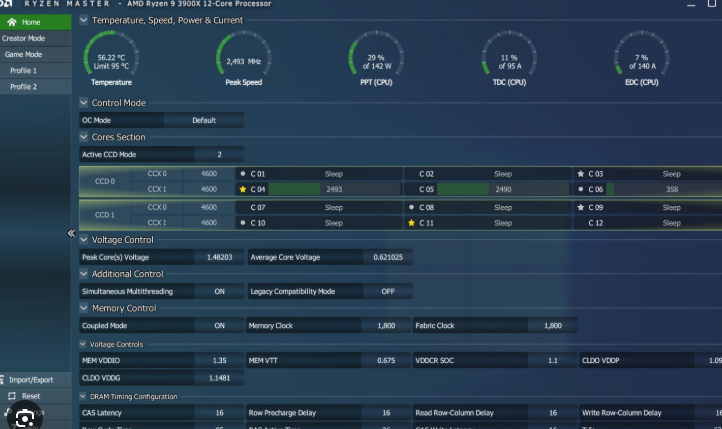Click white star on core C 03

click(x=580, y=174)
